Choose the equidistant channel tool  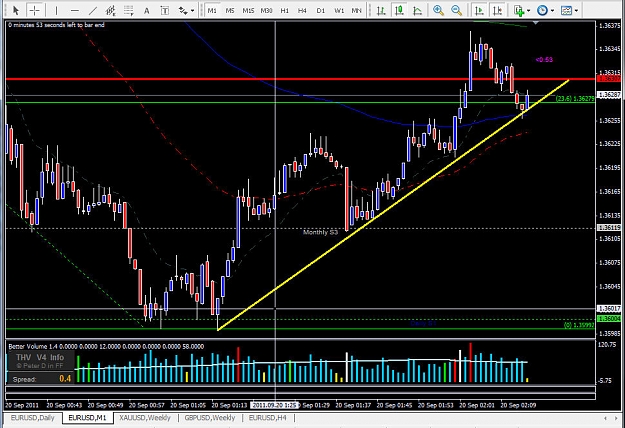[x=110, y=10]
